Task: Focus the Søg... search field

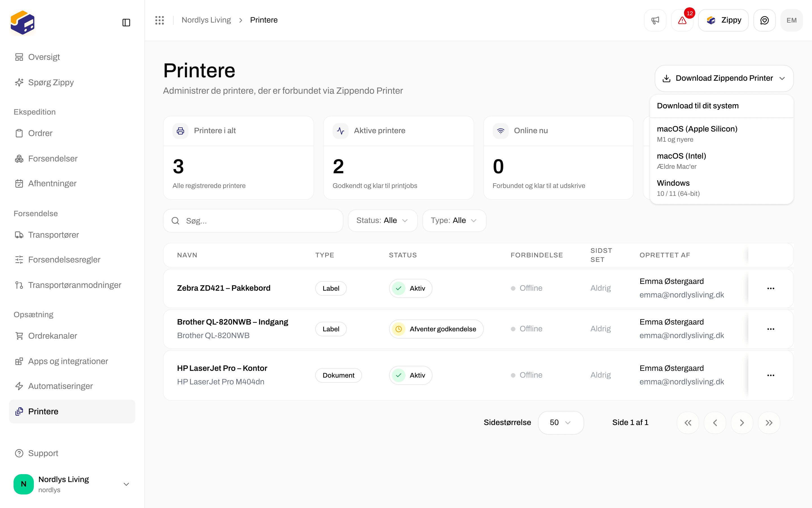Action: [253, 221]
